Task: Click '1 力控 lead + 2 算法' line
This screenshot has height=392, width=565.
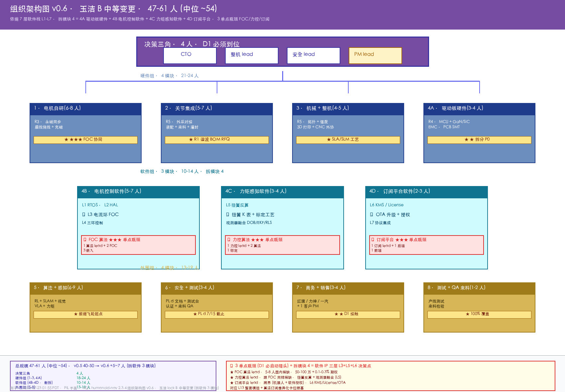Action: [244, 246]
